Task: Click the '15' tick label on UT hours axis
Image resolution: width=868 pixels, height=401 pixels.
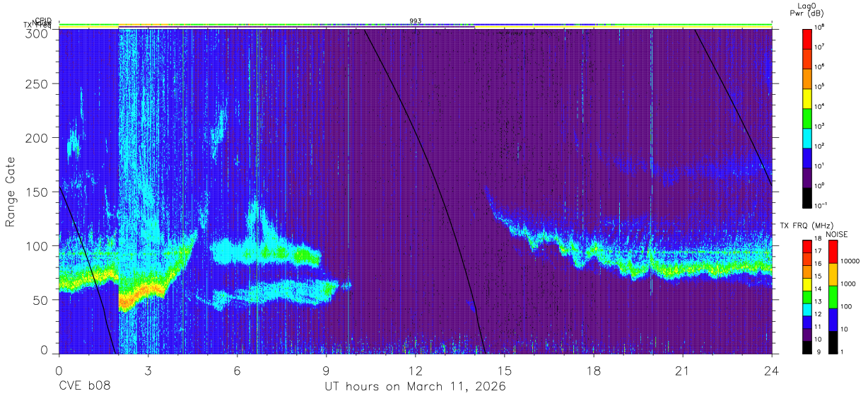Action: pos(504,371)
